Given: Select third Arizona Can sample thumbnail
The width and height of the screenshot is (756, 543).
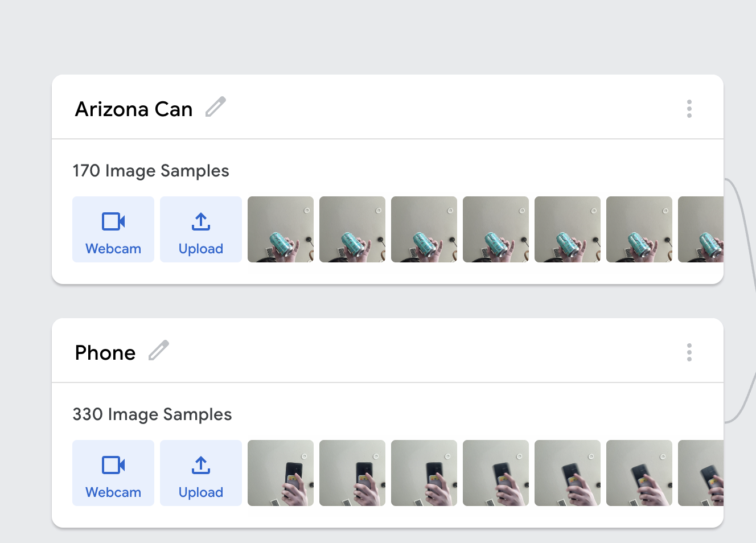Looking at the screenshot, I should click(424, 229).
